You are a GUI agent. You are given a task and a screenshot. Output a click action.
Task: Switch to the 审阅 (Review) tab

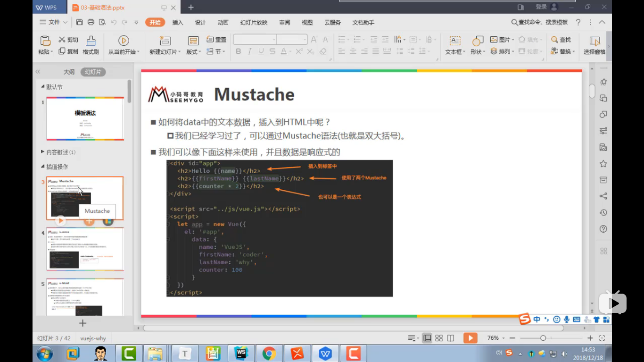pos(284,22)
